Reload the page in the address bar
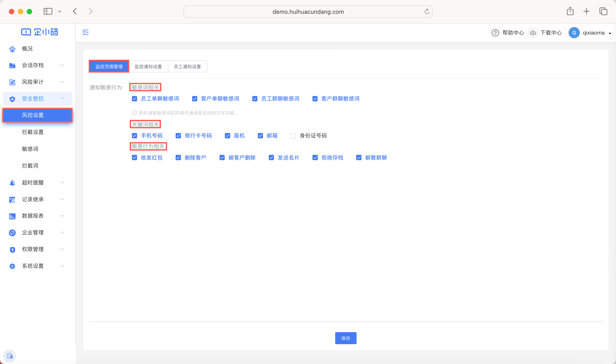This screenshot has width=616, height=364. [x=427, y=12]
